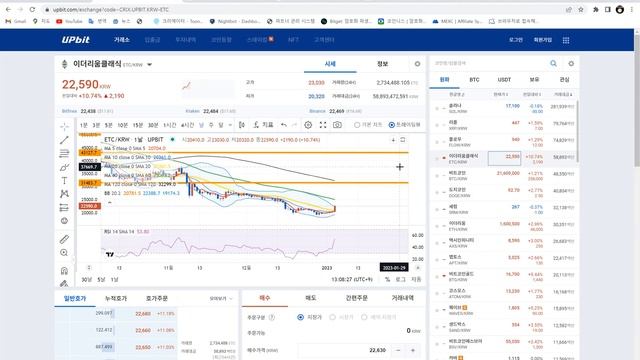
Task: Click the 로그인 link in header
Action: pos(516,40)
